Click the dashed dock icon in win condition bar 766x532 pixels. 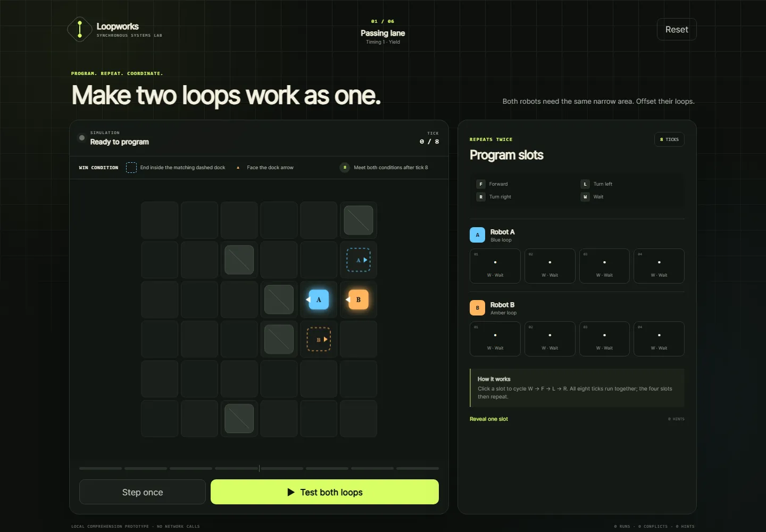pyautogui.click(x=131, y=168)
